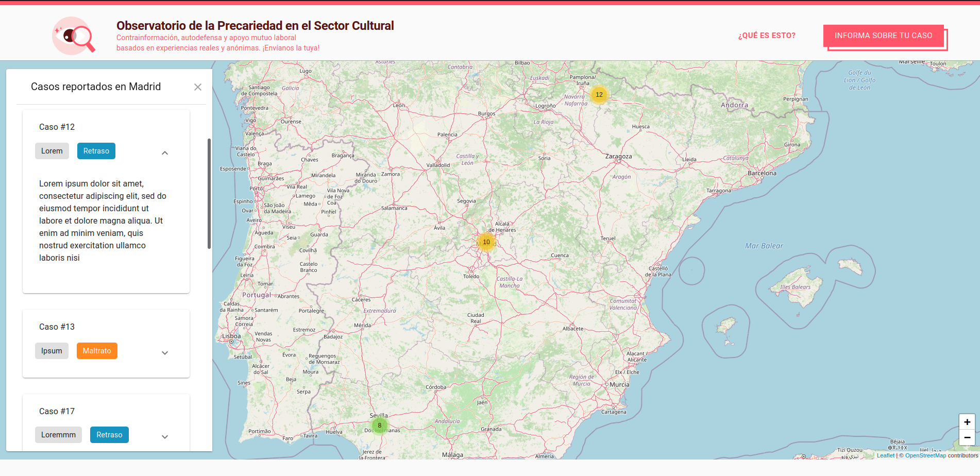This screenshot has width=980, height=476.
Task: Open the ¿QUÉ ES ESTO? navigation item
Action: (766, 36)
